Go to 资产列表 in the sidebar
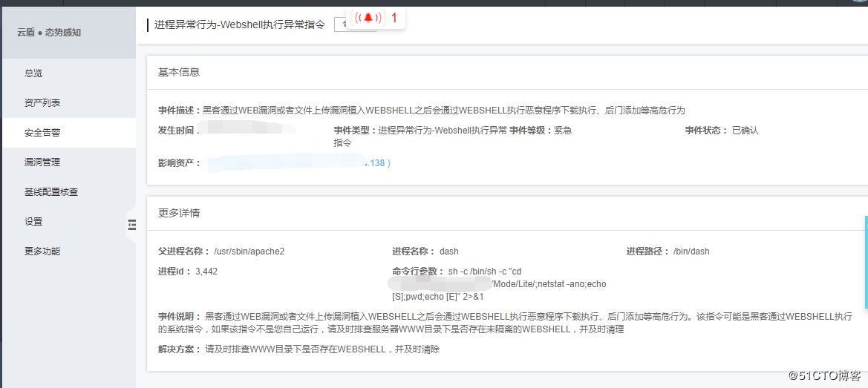The image size is (868, 388). (42, 103)
